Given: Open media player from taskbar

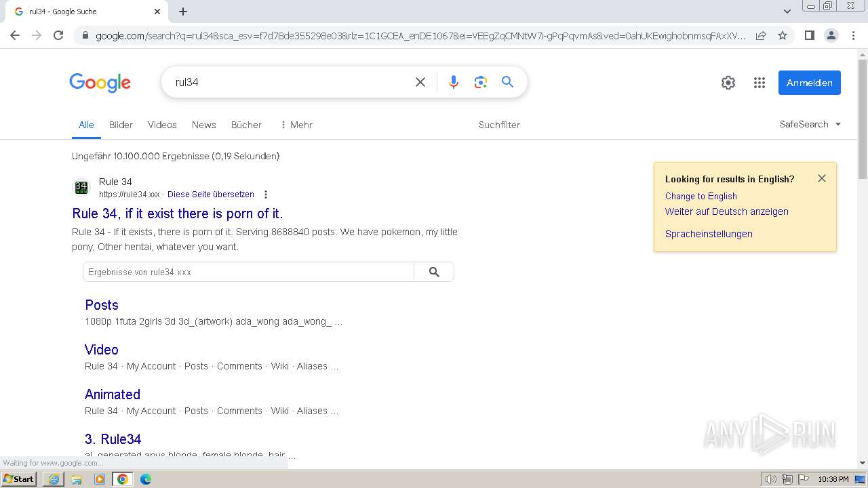Looking at the screenshot, I should coord(100,479).
